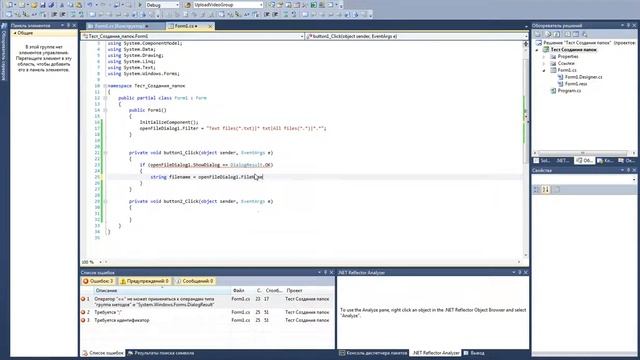
Task: Select Form1.resx in Solution Explorer
Action: pos(576,84)
